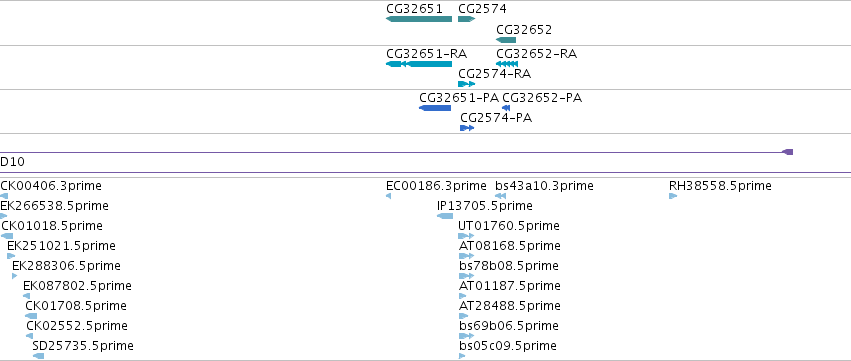Screen dimensions: 851x361
Task: Click the CG2574 gene arrow glyph
Action: click(466, 19)
